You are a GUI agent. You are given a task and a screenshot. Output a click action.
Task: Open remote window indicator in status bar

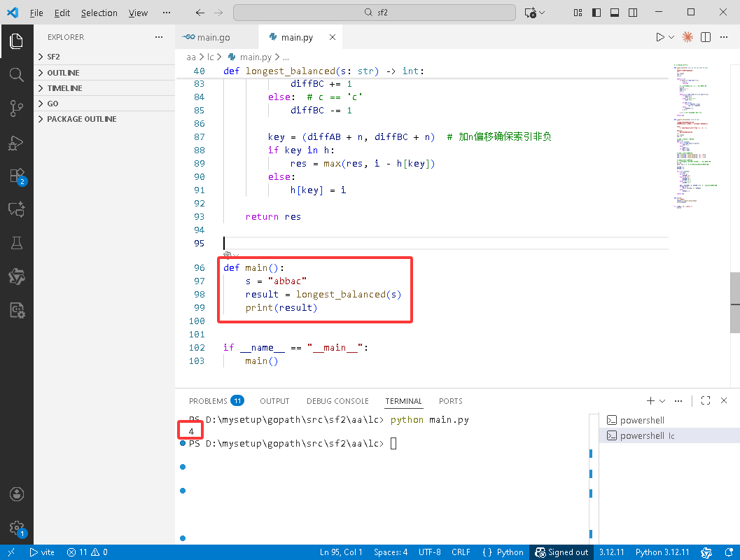pyautogui.click(x=11, y=552)
